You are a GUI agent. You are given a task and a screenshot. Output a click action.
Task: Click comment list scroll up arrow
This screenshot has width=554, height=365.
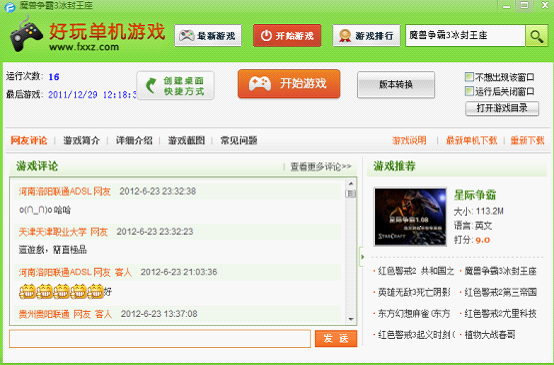coord(351,183)
